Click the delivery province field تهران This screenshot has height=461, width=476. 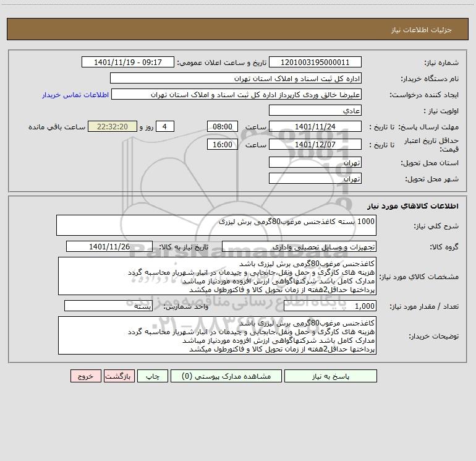point(315,163)
